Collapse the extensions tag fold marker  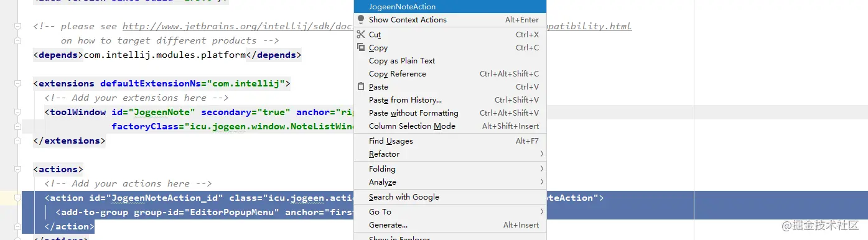[18, 83]
